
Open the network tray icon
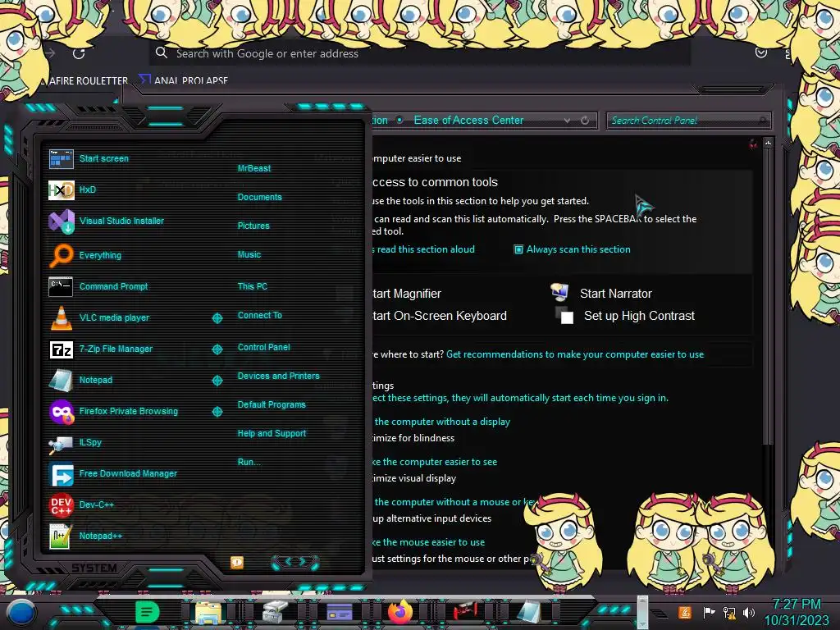click(729, 612)
